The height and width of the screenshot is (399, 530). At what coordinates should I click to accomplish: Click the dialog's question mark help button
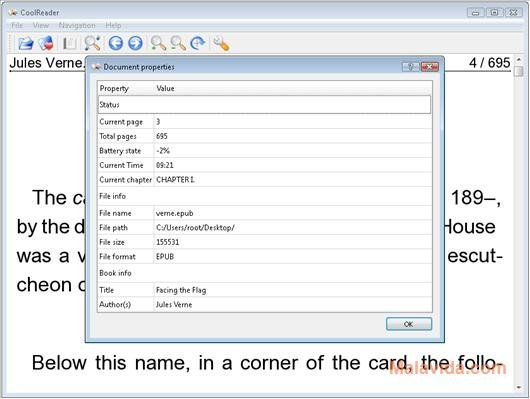coord(411,67)
